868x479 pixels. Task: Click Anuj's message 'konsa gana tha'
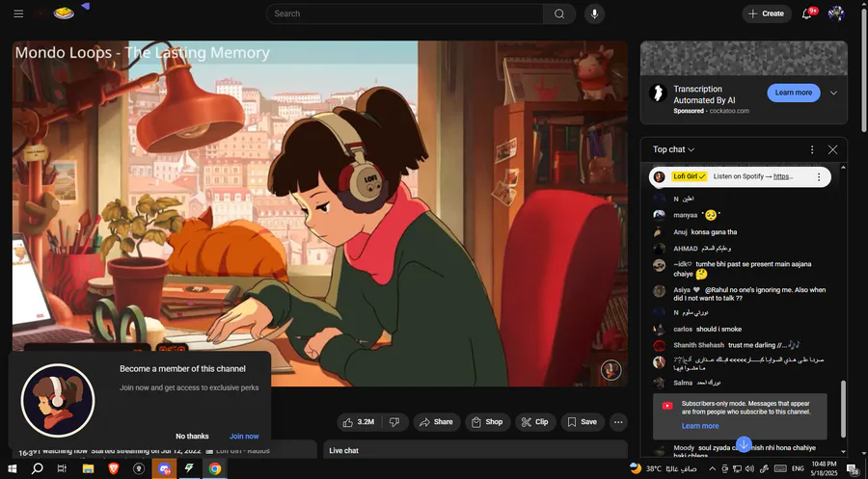point(714,232)
